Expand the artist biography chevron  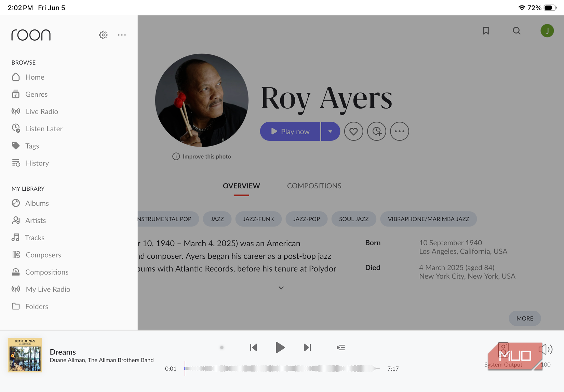281,288
